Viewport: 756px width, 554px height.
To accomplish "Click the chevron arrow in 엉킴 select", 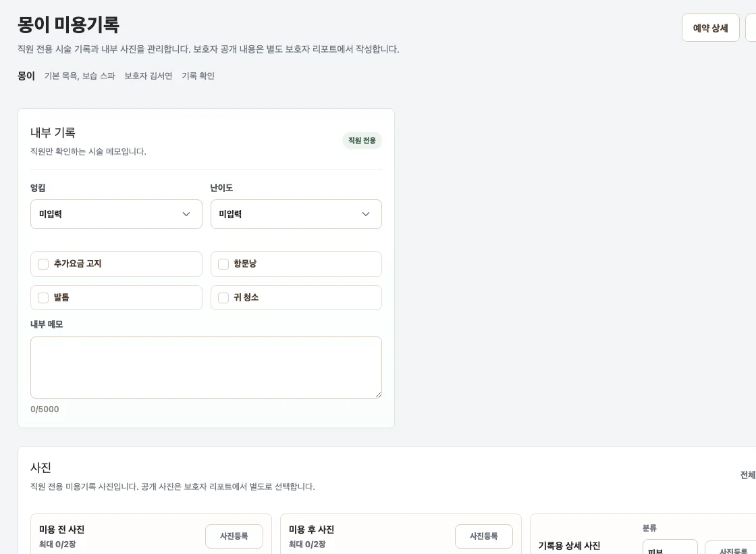I will [186, 214].
